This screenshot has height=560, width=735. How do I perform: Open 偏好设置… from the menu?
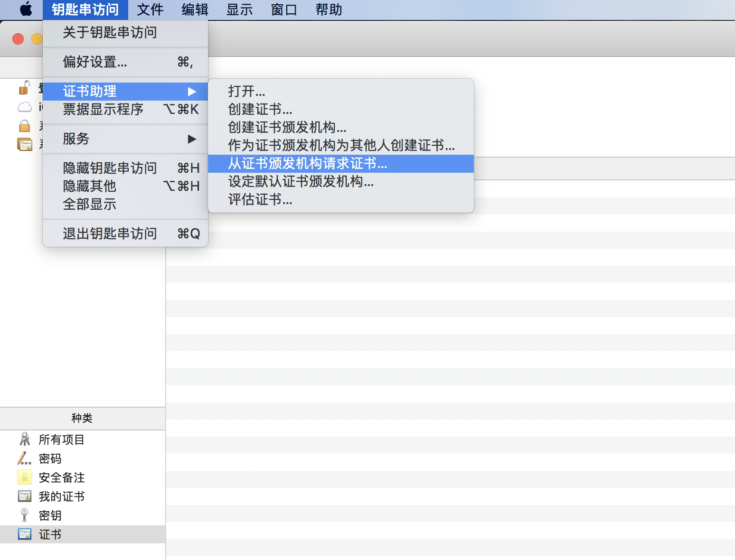[x=125, y=62]
